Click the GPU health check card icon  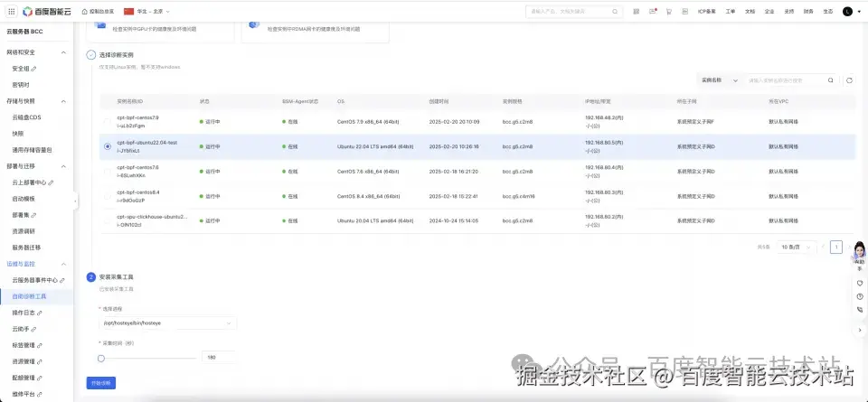pyautogui.click(x=100, y=23)
